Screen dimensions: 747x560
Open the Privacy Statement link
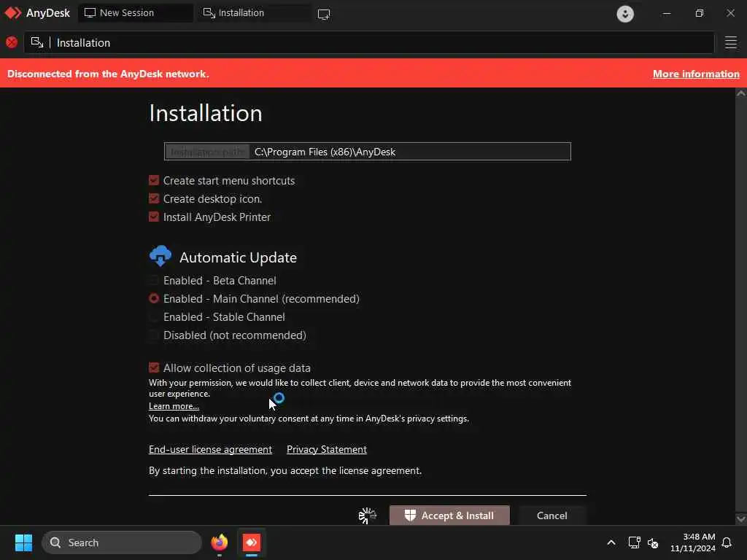point(326,449)
